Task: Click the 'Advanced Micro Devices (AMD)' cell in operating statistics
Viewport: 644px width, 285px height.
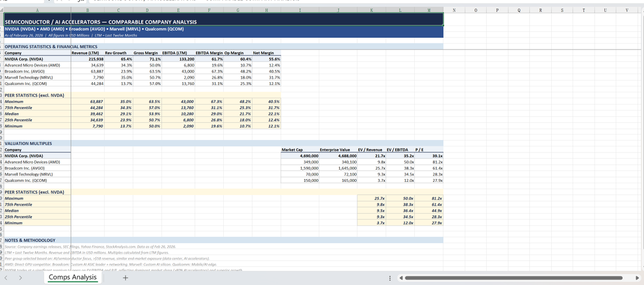Action: pos(36,65)
